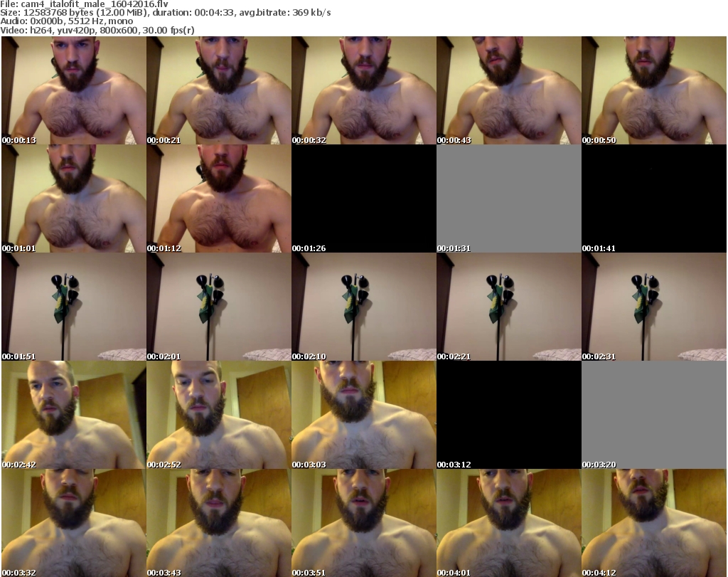
Task: View the frame stamped 00:03:03
Action: (364, 415)
